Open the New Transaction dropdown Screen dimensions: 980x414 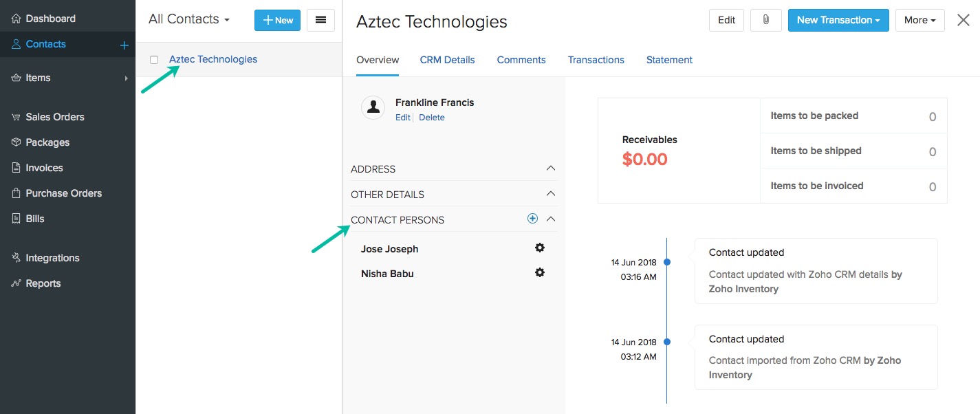[x=838, y=20]
